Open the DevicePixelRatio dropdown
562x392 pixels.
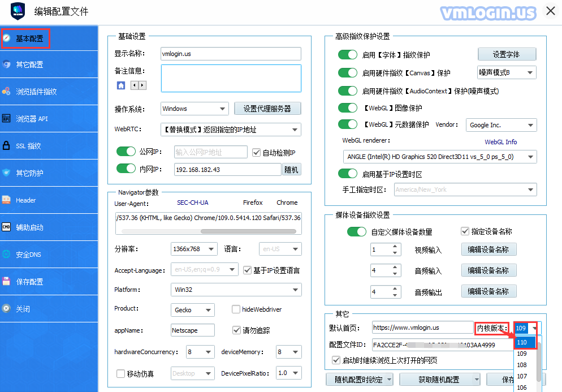pyautogui.click(x=289, y=373)
